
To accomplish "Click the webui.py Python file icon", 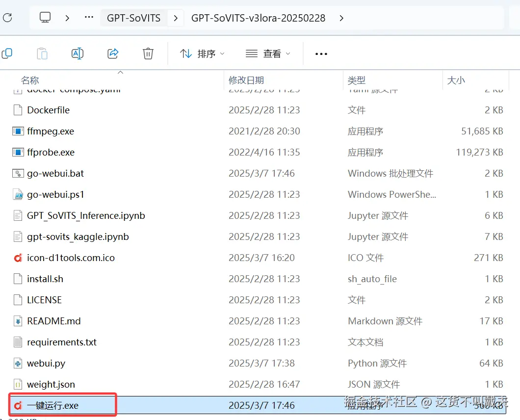I will coord(18,363).
